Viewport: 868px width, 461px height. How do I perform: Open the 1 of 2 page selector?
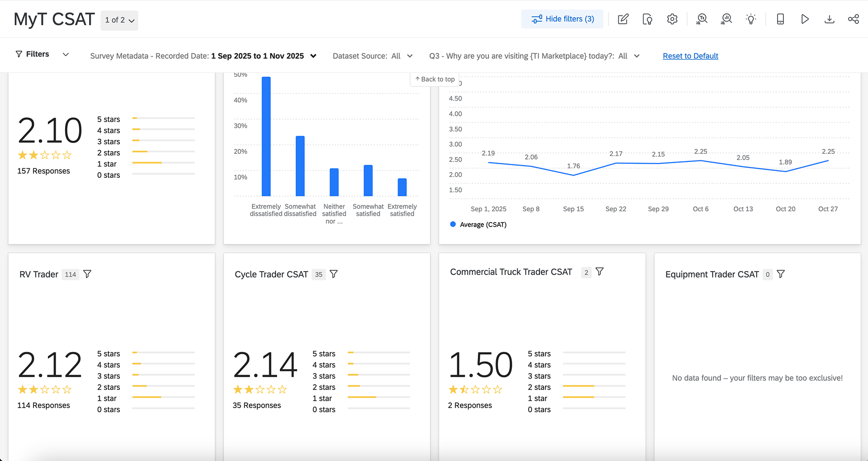click(x=119, y=20)
